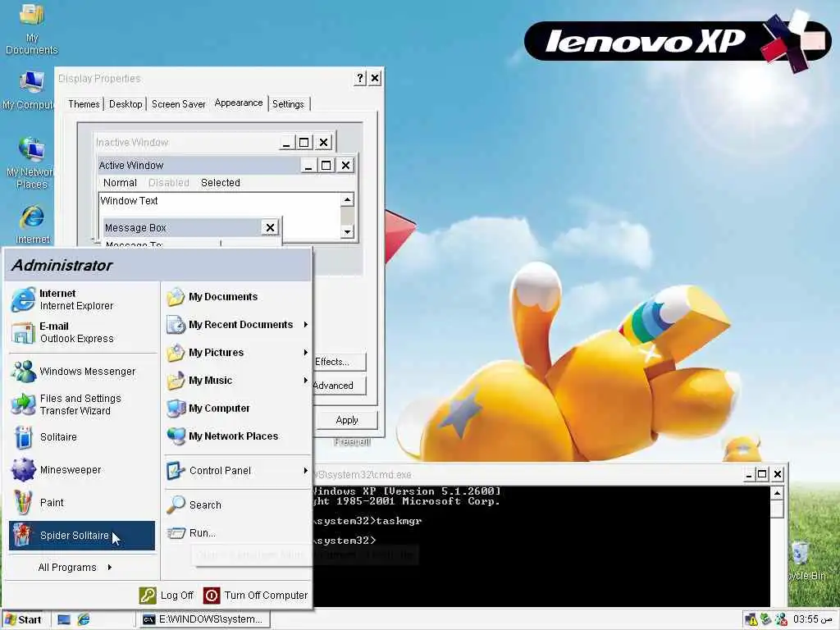Select Internet Explorer desktop icon

[x=32, y=223]
